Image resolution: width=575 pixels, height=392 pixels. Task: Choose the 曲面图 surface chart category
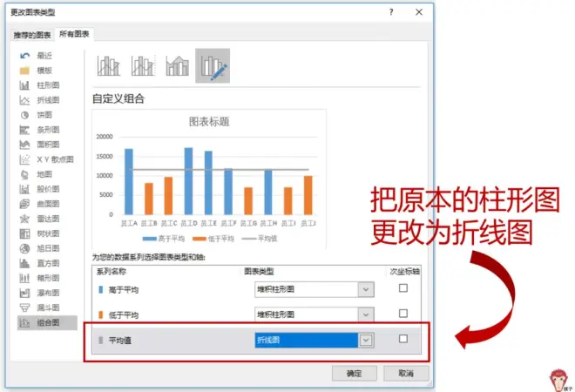pos(39,204)
